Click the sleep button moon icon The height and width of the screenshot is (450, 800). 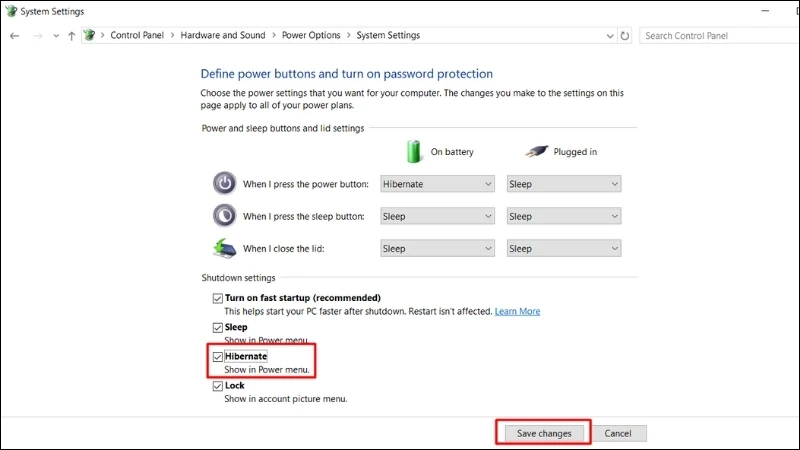pyautogui.click(x=224, y=216)
